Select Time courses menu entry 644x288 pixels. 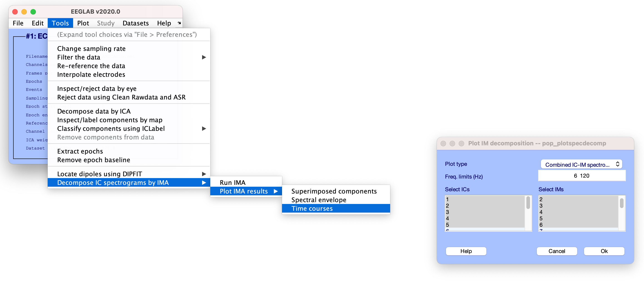tap(312, 209)
